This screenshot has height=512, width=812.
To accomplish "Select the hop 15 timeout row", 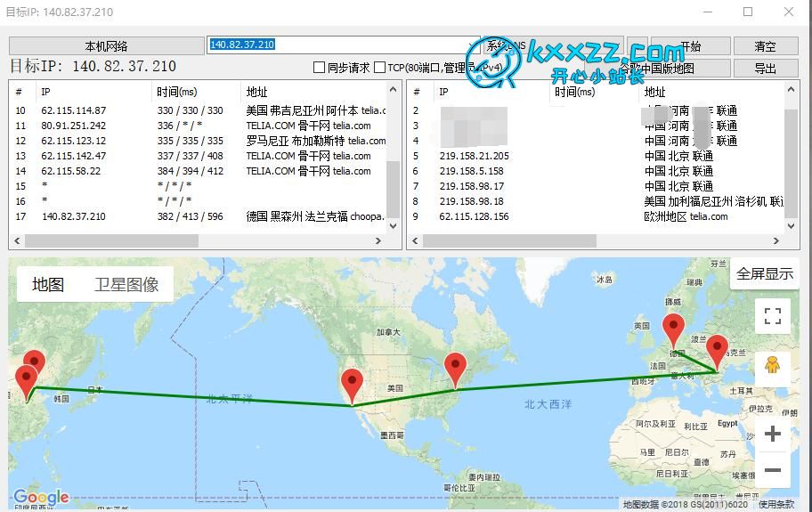I will [199, 186].
